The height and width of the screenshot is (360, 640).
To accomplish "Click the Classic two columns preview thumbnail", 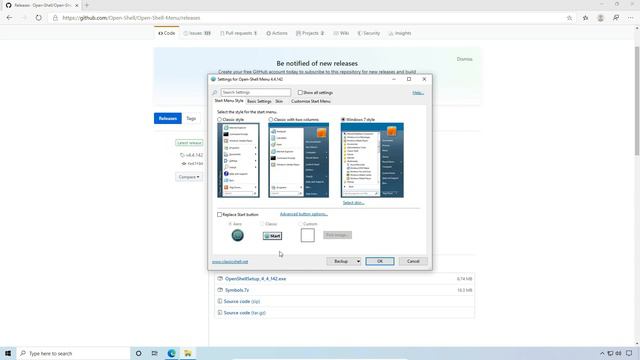I will coord(298,160).
